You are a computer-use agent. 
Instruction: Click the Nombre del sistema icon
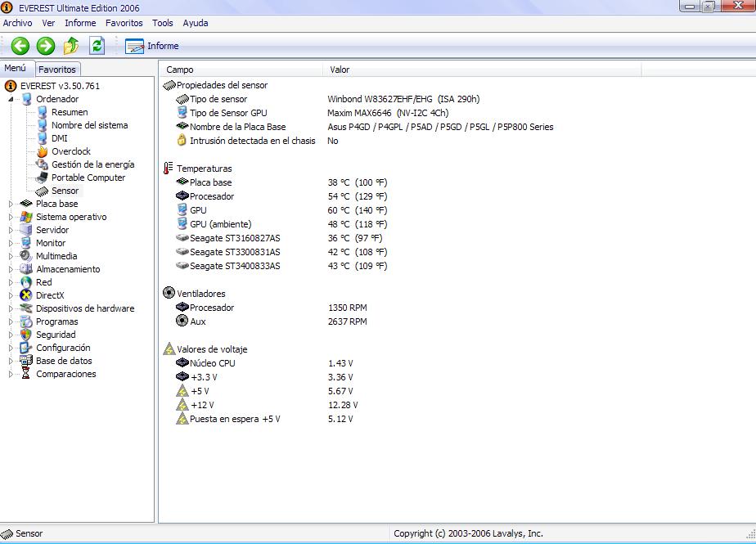click(x=43, y=125)
